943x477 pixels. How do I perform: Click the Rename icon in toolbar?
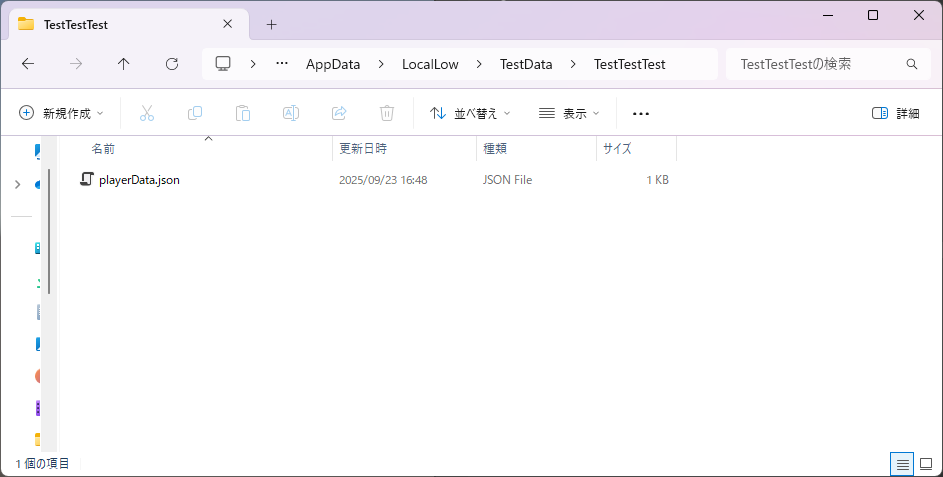pos(291,113)
